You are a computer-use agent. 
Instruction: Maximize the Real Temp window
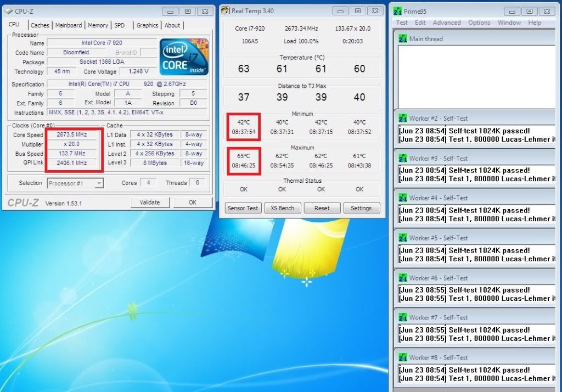[357, 11]
